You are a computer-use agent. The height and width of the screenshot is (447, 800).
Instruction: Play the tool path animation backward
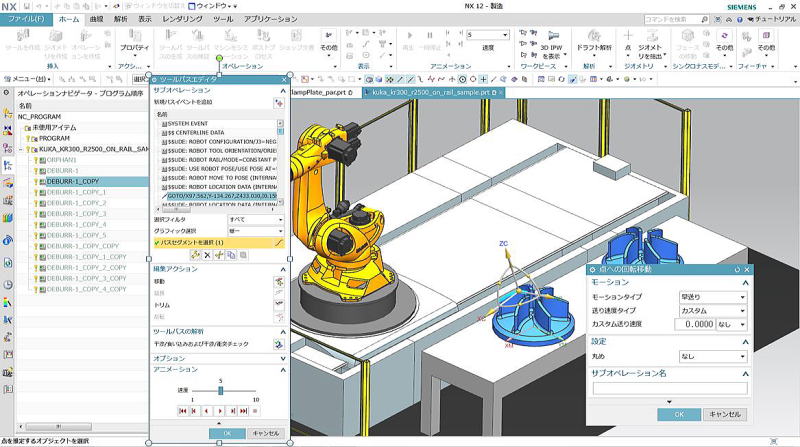pyautogui.click(x=207, y=411)
